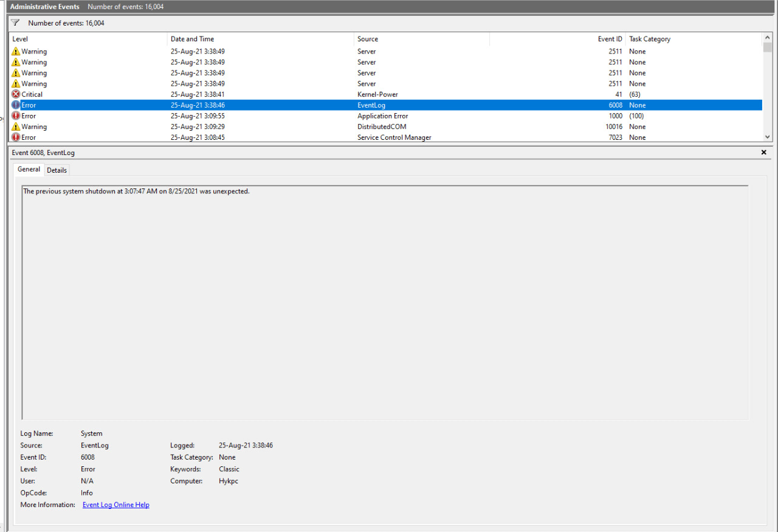
Task: Click the Administrative Events title
Action: click(x=45, y=7)
